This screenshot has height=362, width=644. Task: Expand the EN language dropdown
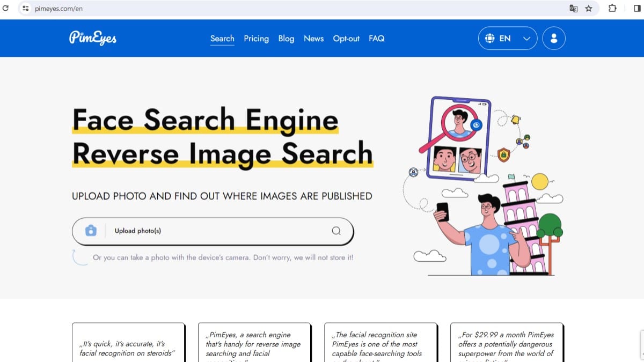pos(526,39)
